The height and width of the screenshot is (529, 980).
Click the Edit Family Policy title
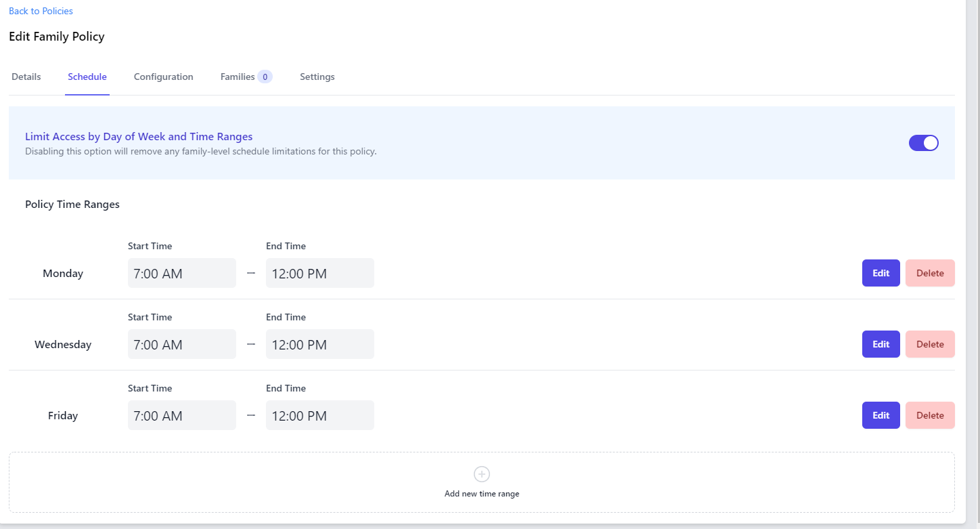point(57,37)
